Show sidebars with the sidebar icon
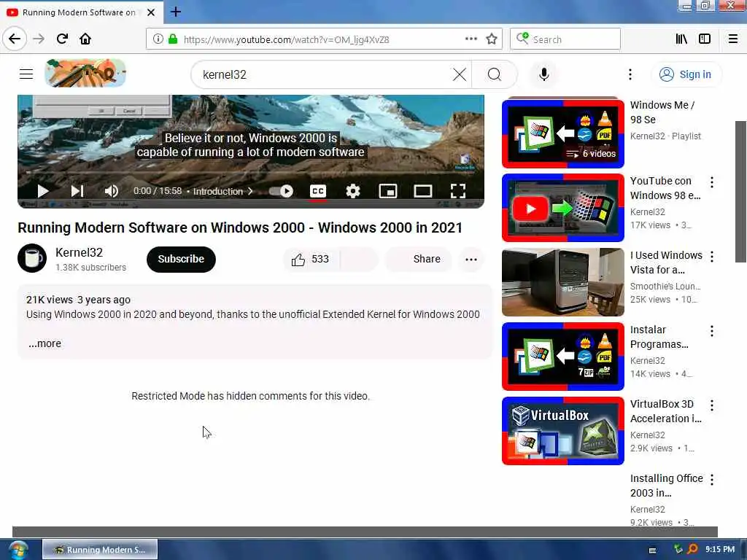Viewport: 747px width, 560px height. click(705, 39)
